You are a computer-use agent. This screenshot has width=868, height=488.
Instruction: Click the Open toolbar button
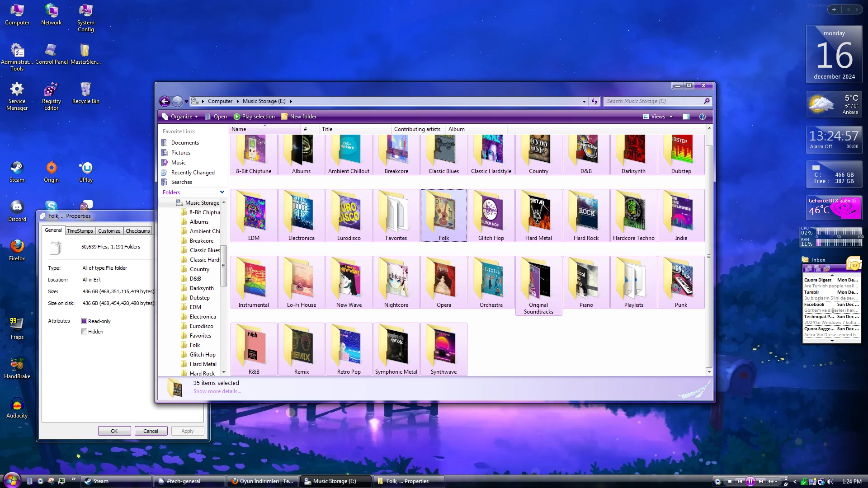[216, 117]
